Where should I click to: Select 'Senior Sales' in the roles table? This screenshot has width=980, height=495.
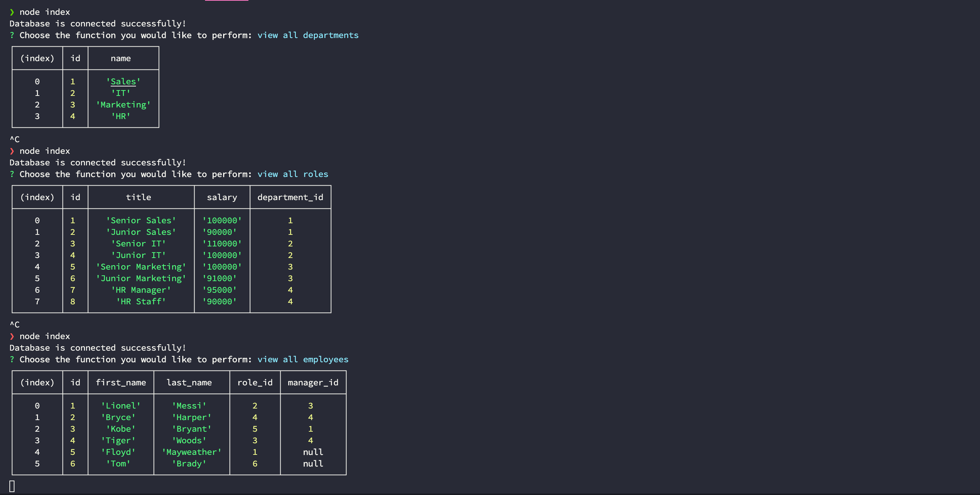(141, 220)
